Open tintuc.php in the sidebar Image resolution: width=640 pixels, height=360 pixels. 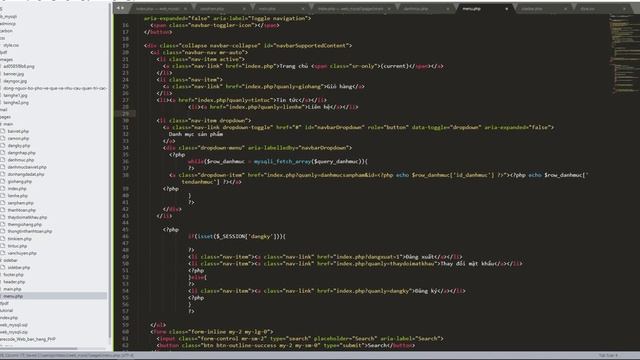point(17,246)
